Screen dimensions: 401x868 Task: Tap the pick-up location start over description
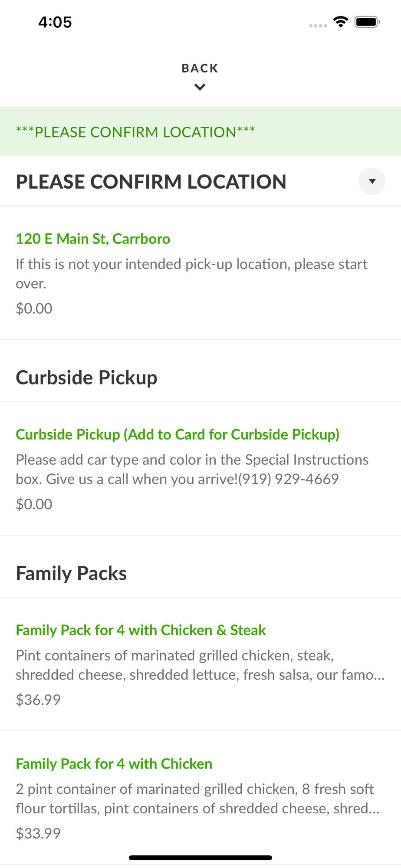pos(192,273)
